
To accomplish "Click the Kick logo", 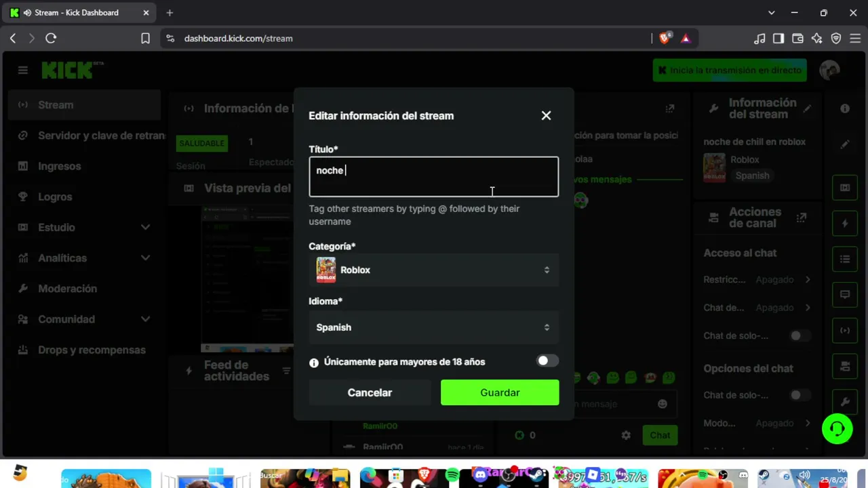I will pyautogui.click(x=68, y=70).
